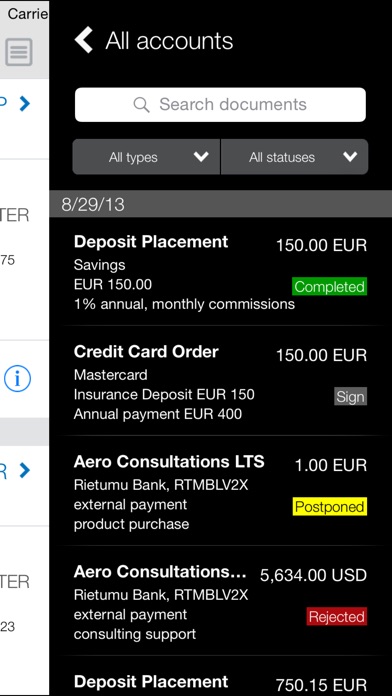Image resolution: width=392 pixels, height=696 pixels.
Task: Expand the All statuses dropdown
Action: (x=294, y=157)
